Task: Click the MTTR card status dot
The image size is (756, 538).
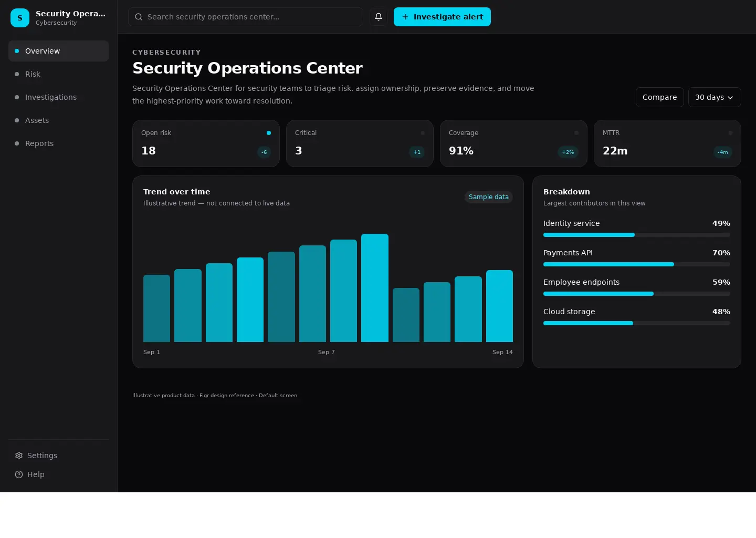Action: [x=730, y=133]
